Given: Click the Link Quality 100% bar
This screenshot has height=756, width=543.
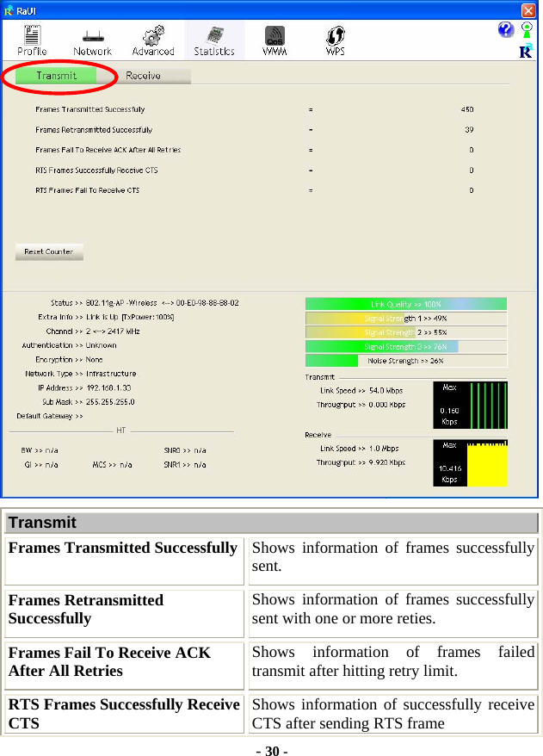Looking at the screenshot, I should (405, 304).
